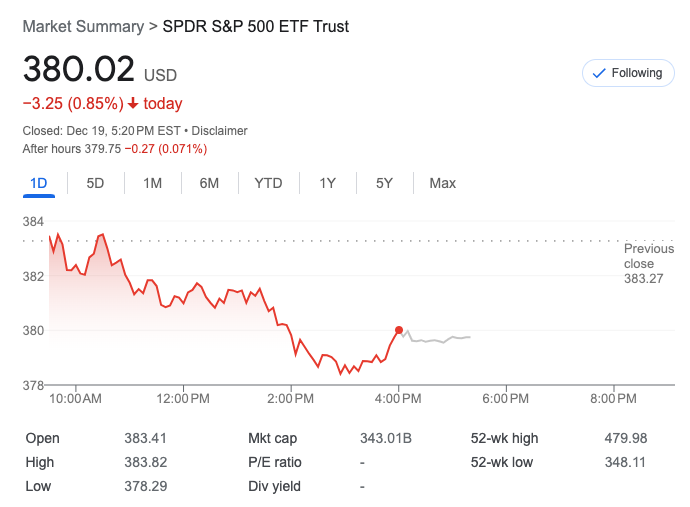The width and height of the screenshot is (690, 507).
Task: Click the red closing price dot
Action: point(399,330)
